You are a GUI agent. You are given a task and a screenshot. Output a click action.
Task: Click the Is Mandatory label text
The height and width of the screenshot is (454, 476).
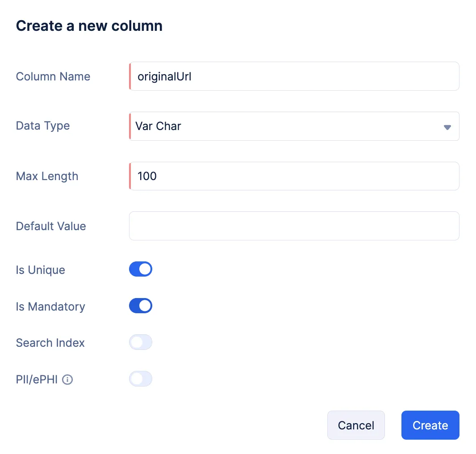click(x=50, y=307)
